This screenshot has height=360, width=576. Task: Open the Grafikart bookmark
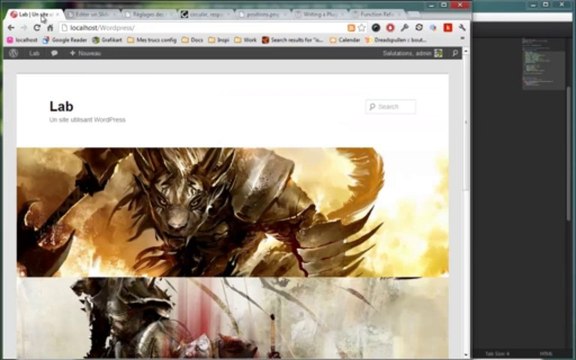107,40
